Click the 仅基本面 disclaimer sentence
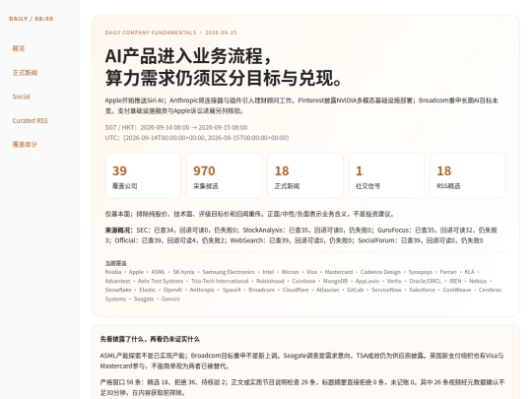532x399 pixels. (x=249, y=214)
